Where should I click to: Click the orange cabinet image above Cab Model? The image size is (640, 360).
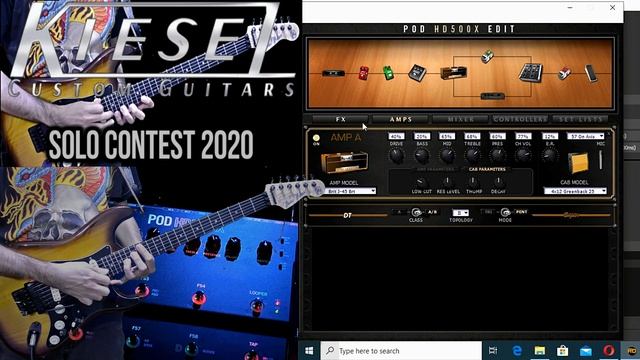(x=578, y=163)
